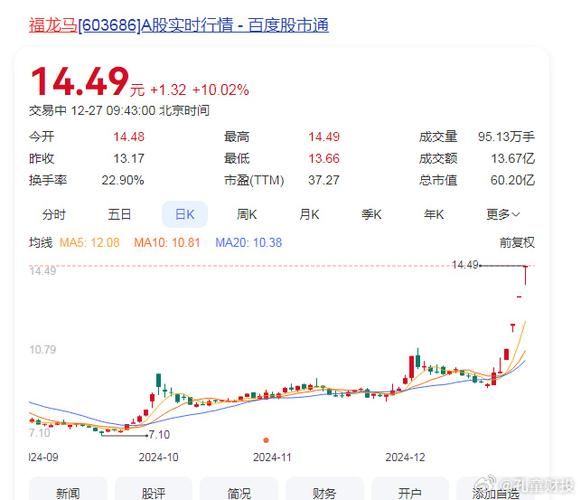Screen dimensions: 581x500
Task: Click the 2024-10 date axis label
Action: (159, 457)
